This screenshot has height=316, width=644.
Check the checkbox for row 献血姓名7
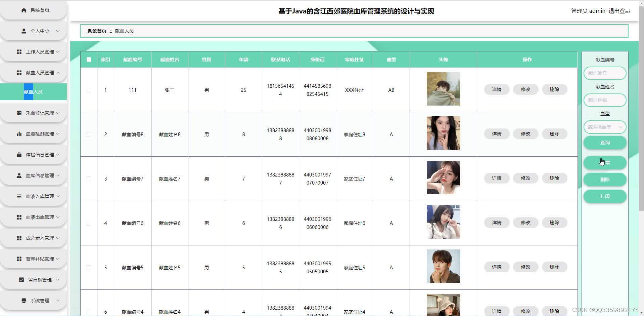point(89,179)
